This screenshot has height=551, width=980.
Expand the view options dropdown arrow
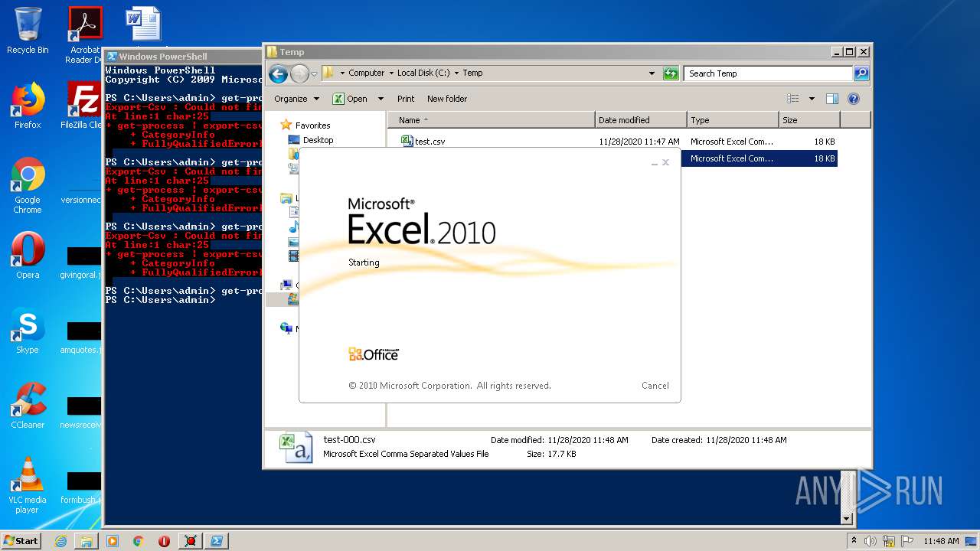pos(812,99)
